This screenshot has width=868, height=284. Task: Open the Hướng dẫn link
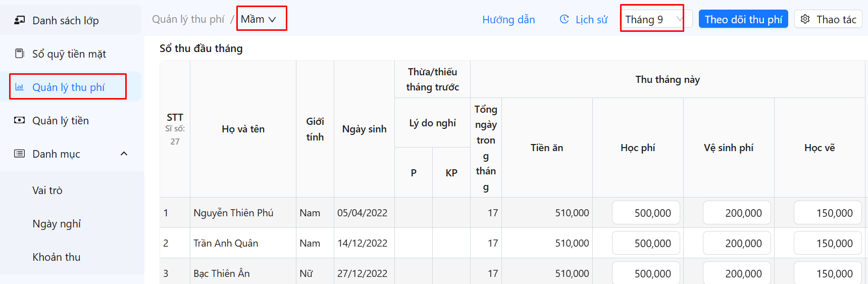click(x=508, y=19)
